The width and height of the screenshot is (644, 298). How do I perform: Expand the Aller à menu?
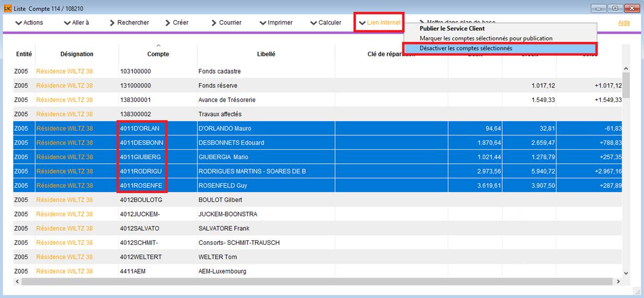point(76,22)
